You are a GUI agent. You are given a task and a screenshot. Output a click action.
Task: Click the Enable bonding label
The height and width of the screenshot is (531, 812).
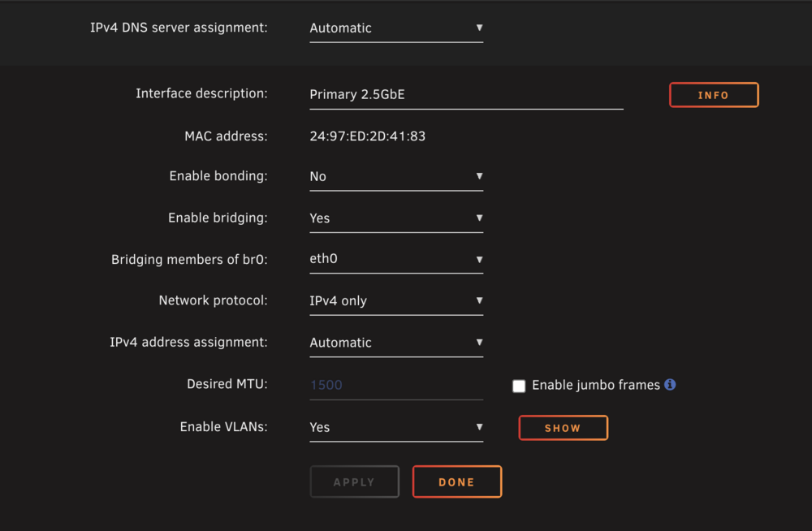(x=218, y=176)
